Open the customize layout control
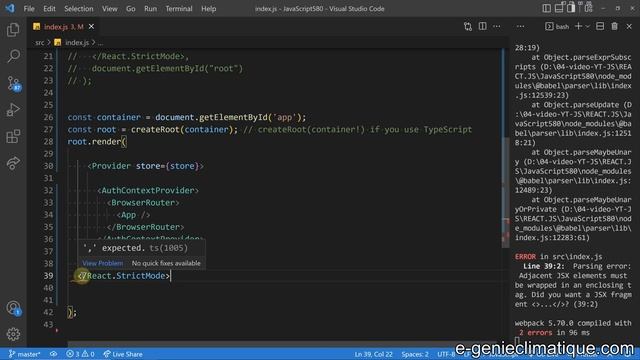Image resolution: width=640 pixels, height=360 pixels. click(588, 8)
